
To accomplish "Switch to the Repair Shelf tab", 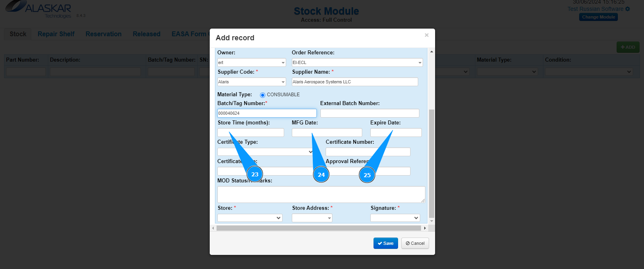I will (56, 34).
